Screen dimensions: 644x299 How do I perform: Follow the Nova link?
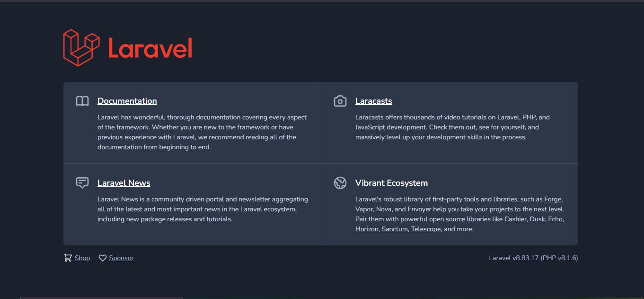click(x=384, y=209)
